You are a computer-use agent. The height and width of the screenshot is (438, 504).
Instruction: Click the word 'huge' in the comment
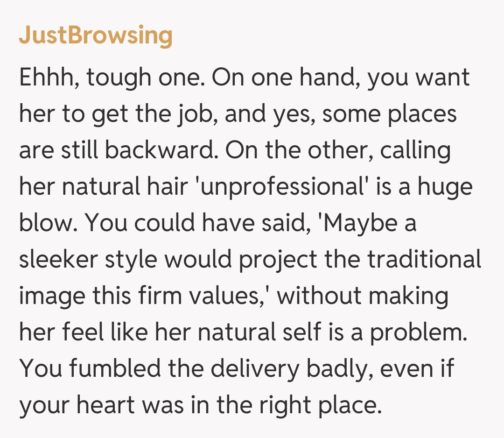tap(445, 187)
